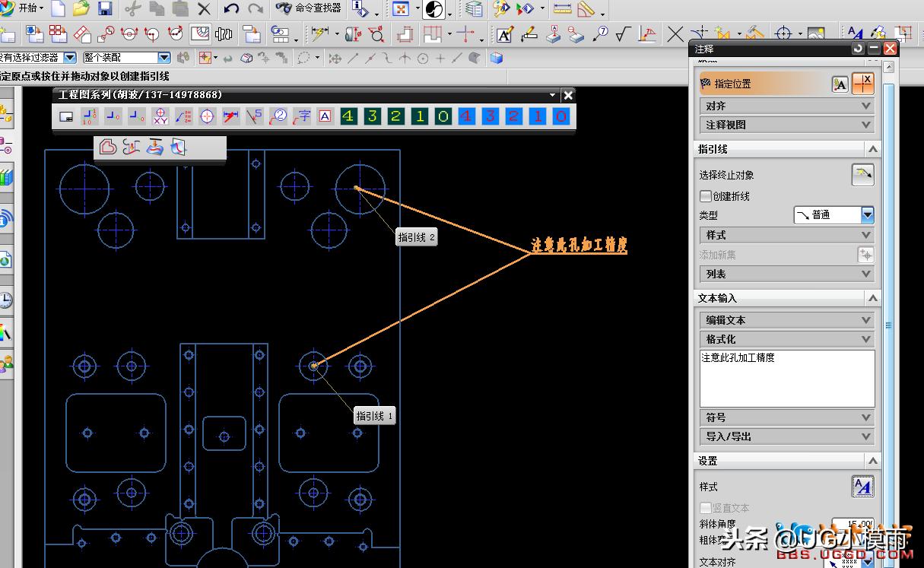The width and height of the screenshot is (924, 568).
Task: Click the origin tool crosshair icon
Action: (863, 84)
